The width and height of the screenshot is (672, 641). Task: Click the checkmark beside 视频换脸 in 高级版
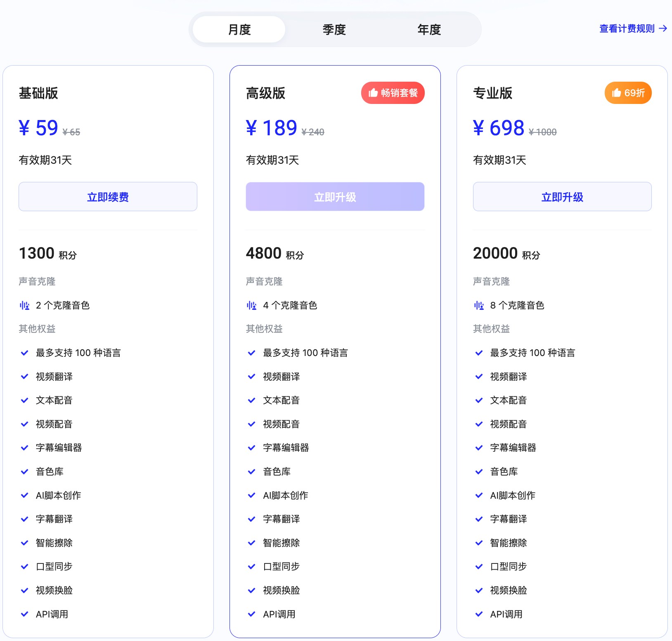251,591
